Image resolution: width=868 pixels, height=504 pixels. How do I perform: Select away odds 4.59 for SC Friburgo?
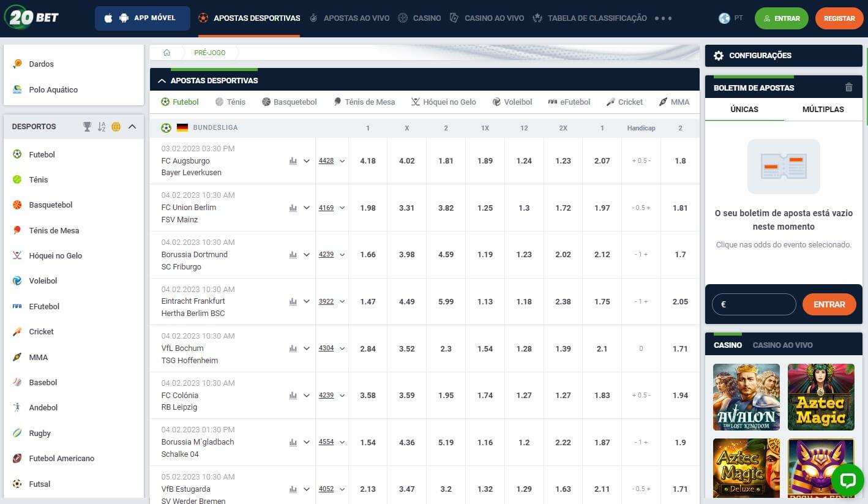coord(446,255)
